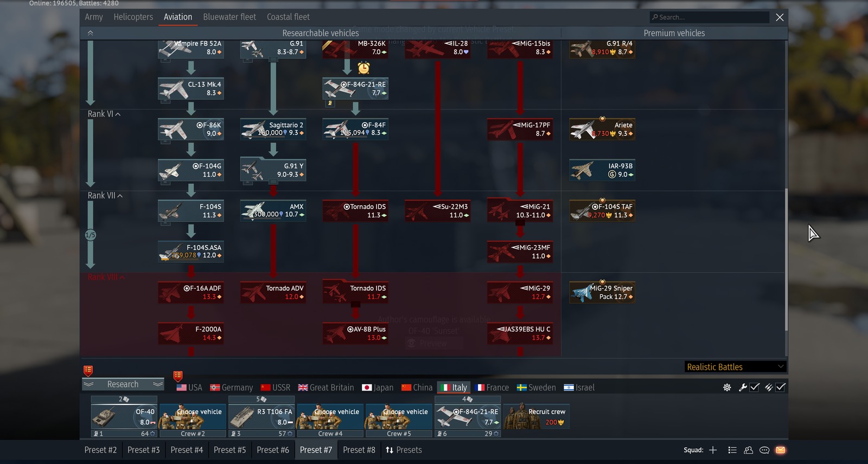The height and width of the screenshot is (464, 868).
Task: Select the G.91 R/4 premium aircraft
Action: tap(602, 48)
